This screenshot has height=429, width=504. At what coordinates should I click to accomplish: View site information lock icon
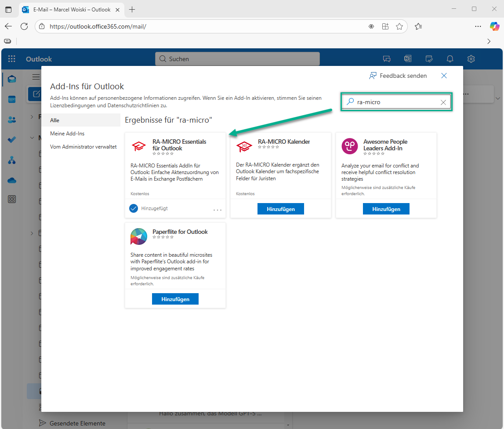click(x=42, y=26)
